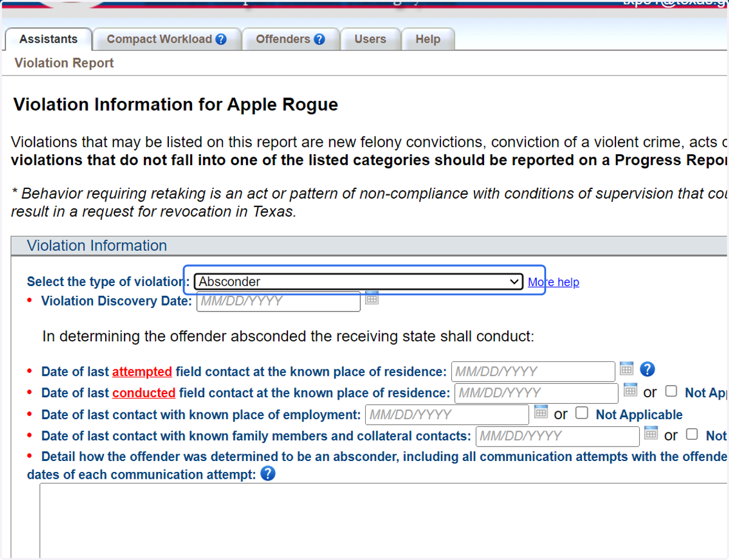Check Not Applicable for conducted field contact
The height and width of the screenshot is (560, 729).
pos(671,391)
